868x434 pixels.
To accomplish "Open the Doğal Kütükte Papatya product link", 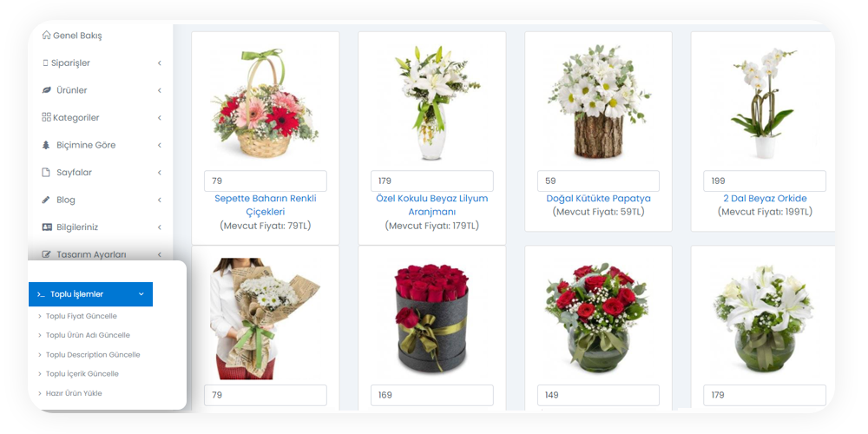I will (598, 198).
